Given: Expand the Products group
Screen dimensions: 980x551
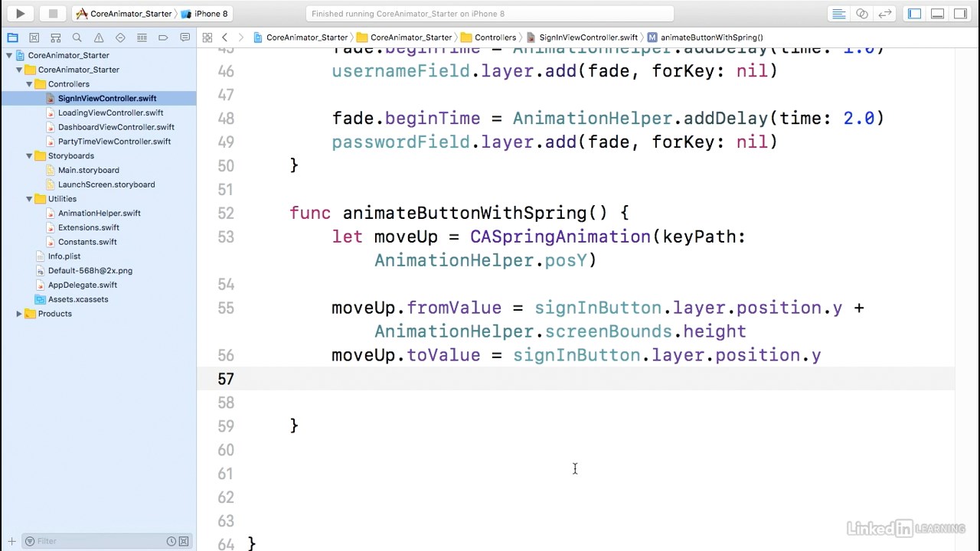Looking at the screenshot, I should click(x=19, y=314).
